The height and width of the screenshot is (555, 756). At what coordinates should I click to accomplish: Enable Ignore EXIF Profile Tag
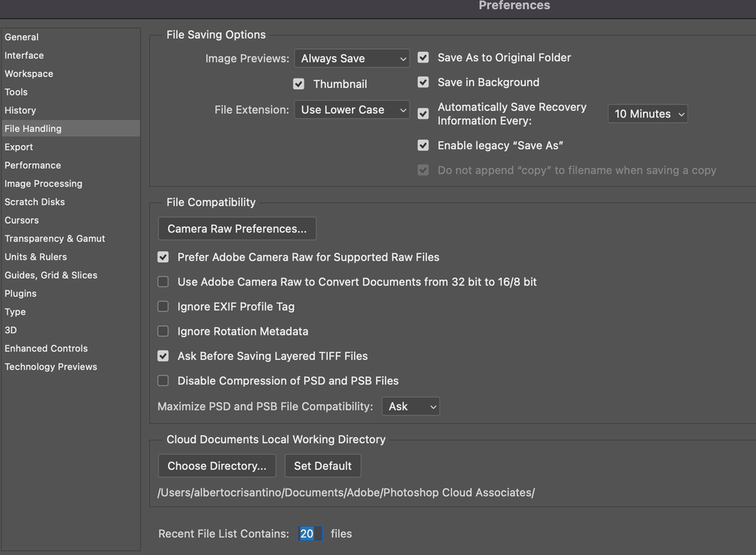point(163,307)
